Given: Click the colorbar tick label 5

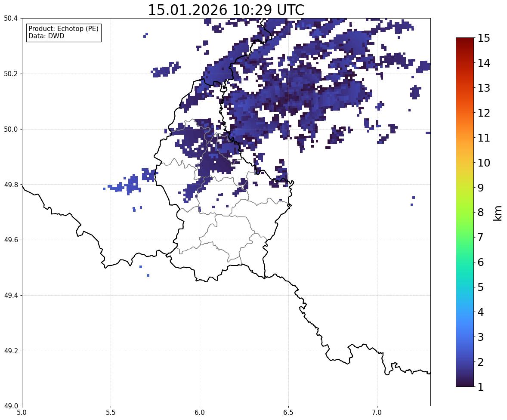Looking at the screenshot, I should coord(481,287).
